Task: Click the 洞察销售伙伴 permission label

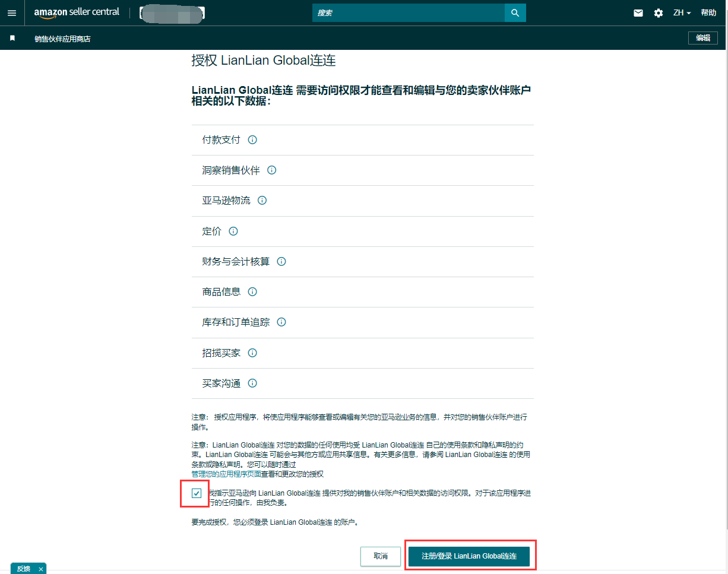Action: coord(231,170)
